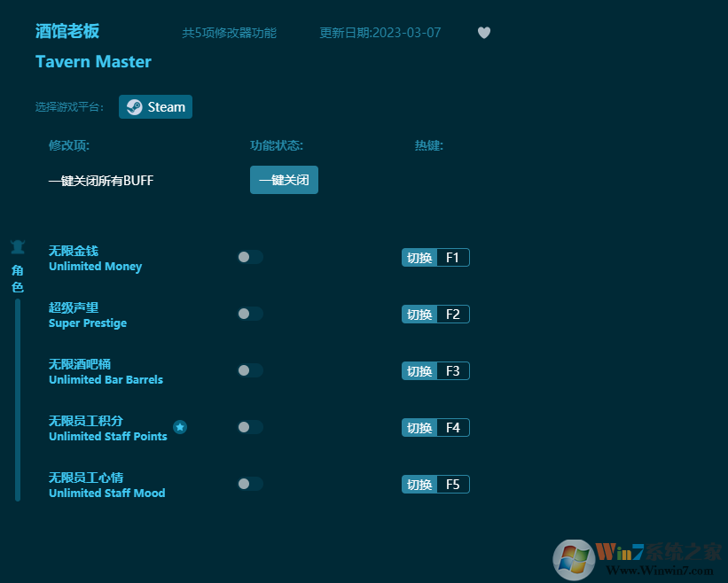Enable Unlimited Staff Points switch
The image size is (728, 583).
tap(250, 427)
